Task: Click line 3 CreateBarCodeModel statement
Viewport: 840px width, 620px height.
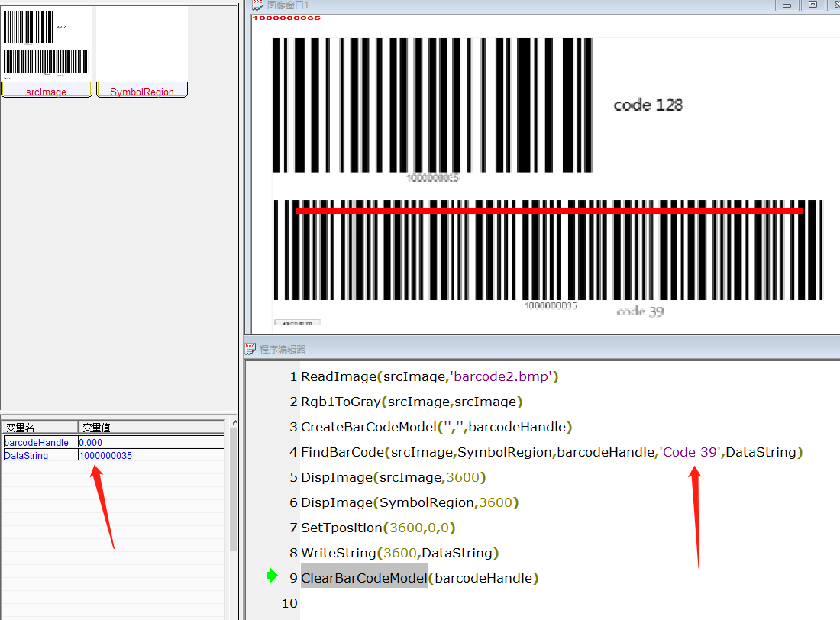Action: pyautogui.click(x=437, y=427)
